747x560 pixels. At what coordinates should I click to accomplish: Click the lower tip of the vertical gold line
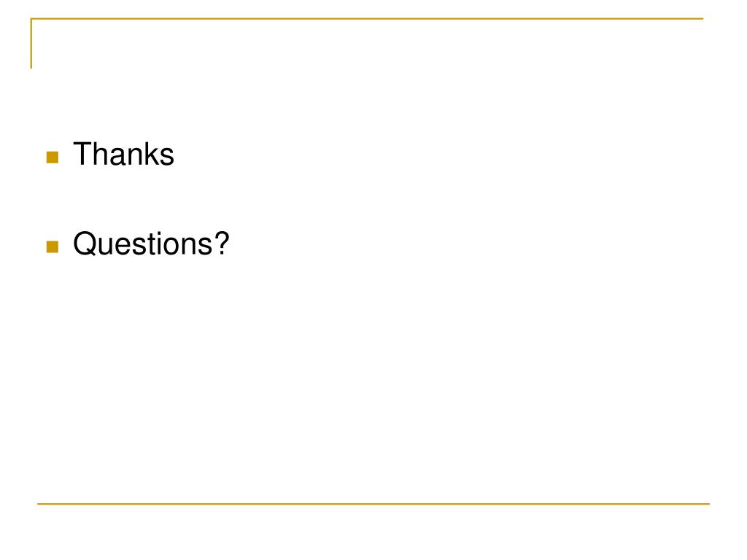[31, 67]
